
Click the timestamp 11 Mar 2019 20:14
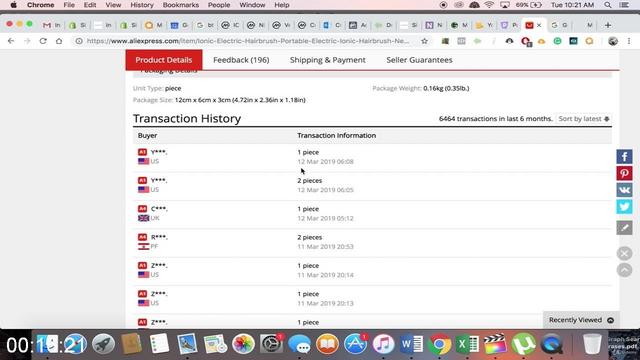[x=325, y=275]
